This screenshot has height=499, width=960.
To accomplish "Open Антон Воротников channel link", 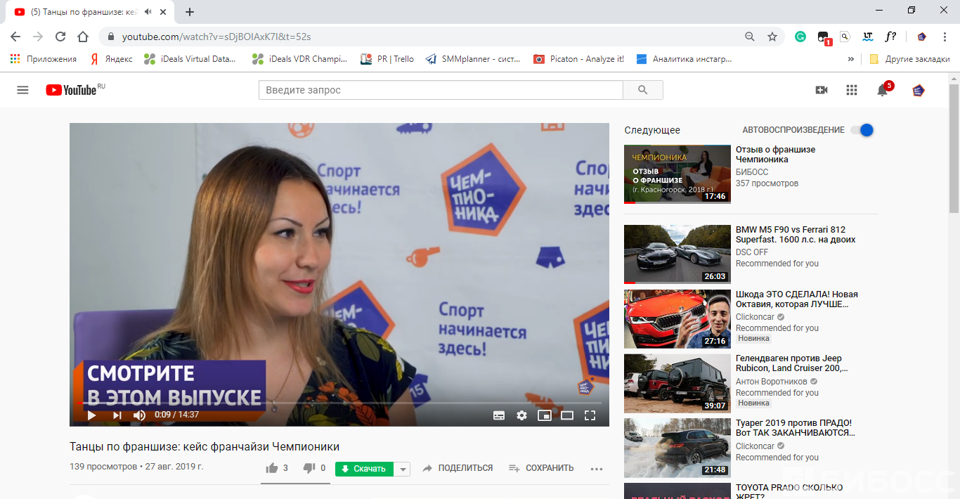I will [771, 381].
